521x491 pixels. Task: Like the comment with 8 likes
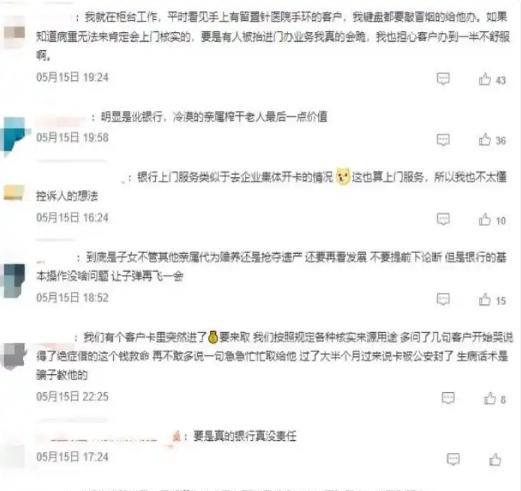point(490,398)
